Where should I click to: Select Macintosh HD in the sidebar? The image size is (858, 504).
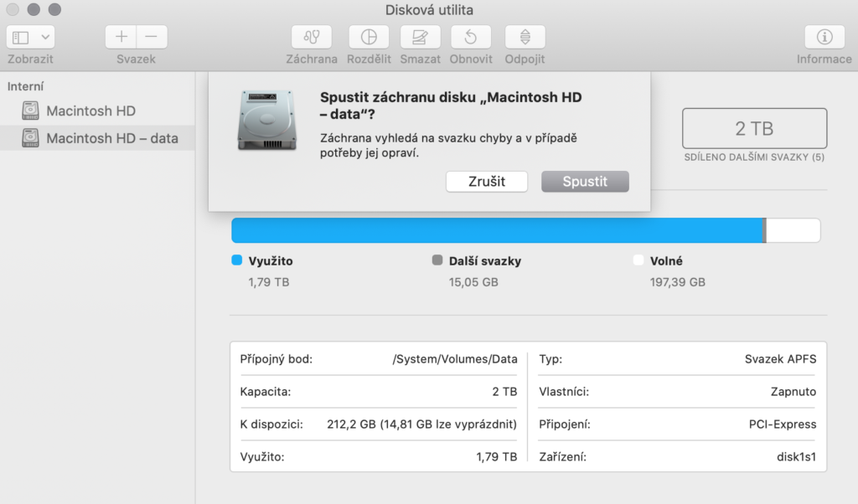pos(97,111)
